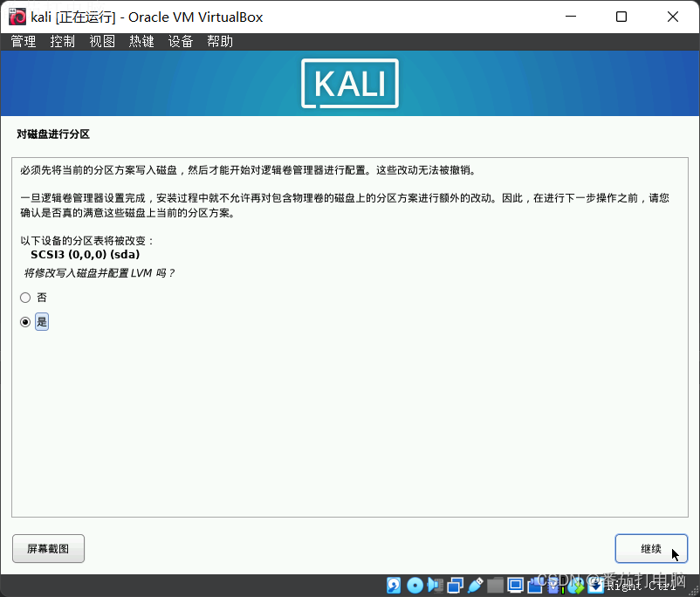Click the 屏幕截图 button
700x597 pixels.
point(48,548)
